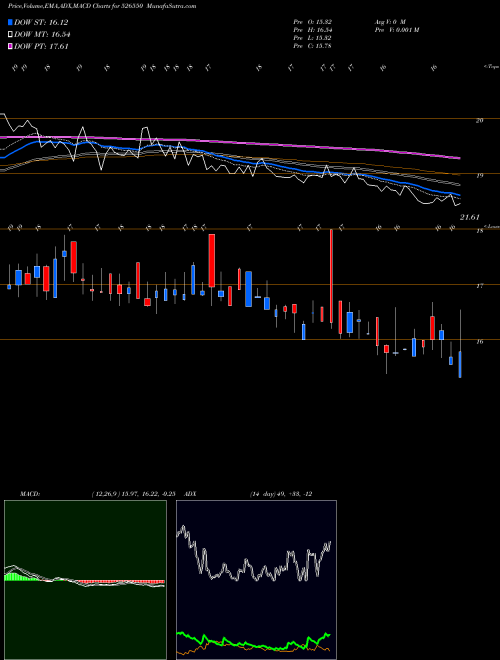Click the 'ADX' panel heading
The height and width of the screenshot is (660, 500).
click(x=191, y=494)
